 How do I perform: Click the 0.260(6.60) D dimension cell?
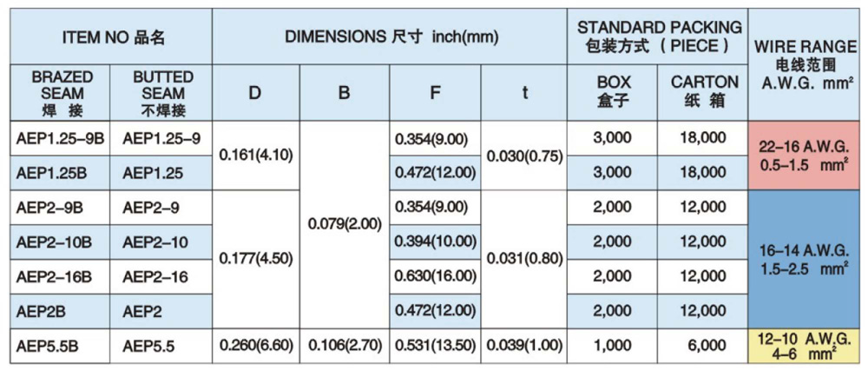[x=255, y=346]
